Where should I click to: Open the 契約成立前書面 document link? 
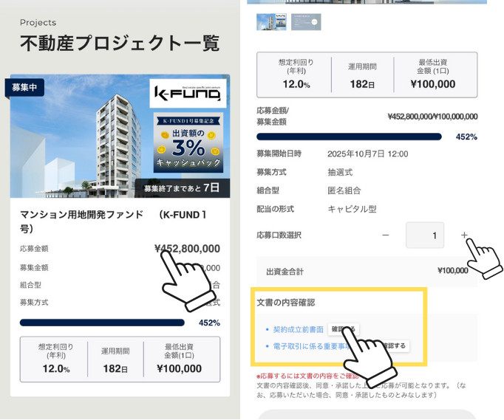(298, 329)
